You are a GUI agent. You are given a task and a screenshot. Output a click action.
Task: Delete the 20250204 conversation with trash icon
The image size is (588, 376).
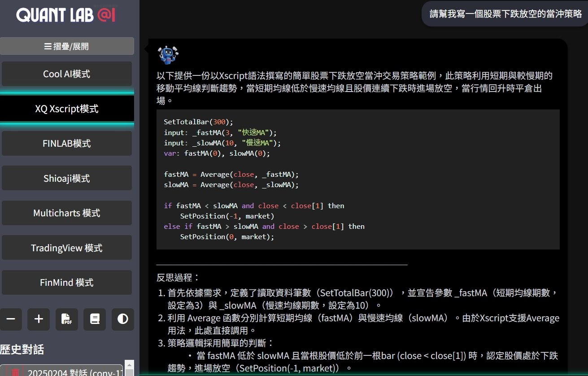pos(15,372)
